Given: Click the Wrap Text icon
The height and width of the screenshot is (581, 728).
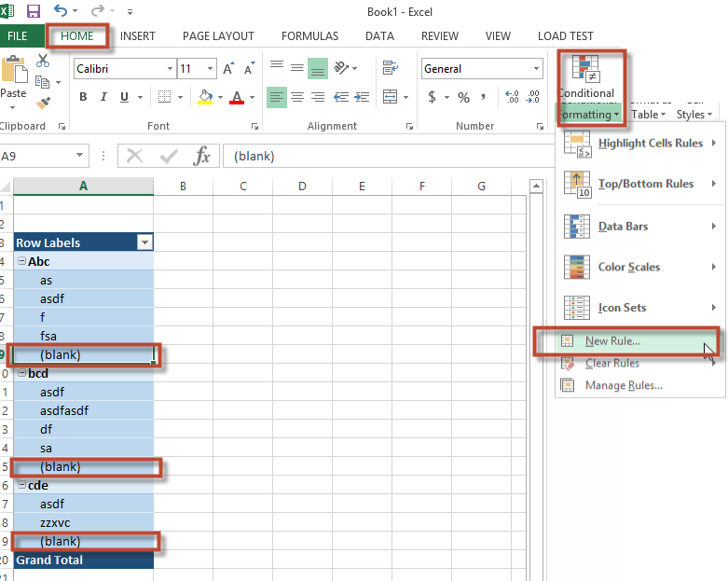Looking at the screenshot, I should click(x=390, y=68).
